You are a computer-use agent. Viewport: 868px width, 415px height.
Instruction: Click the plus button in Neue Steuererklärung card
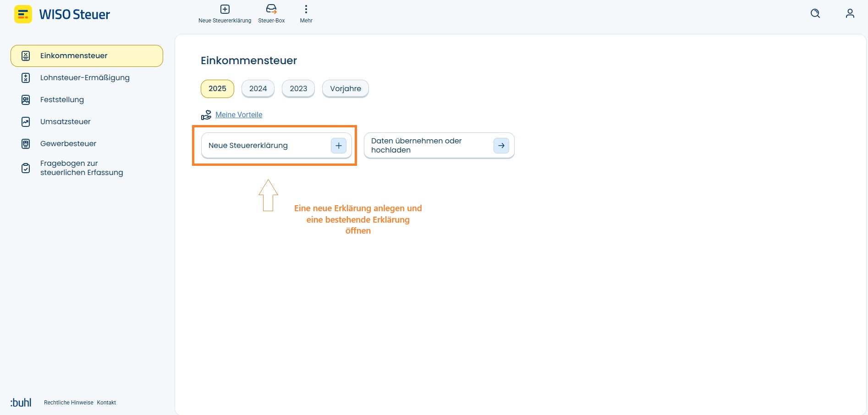point(339,146)
